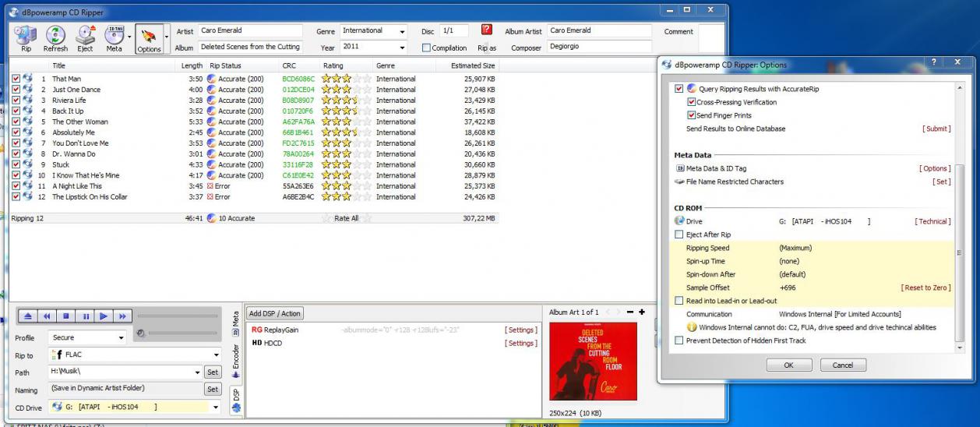Switch to the Encoder vertical tab
980x427 pixels.
[x=236, y=360]
